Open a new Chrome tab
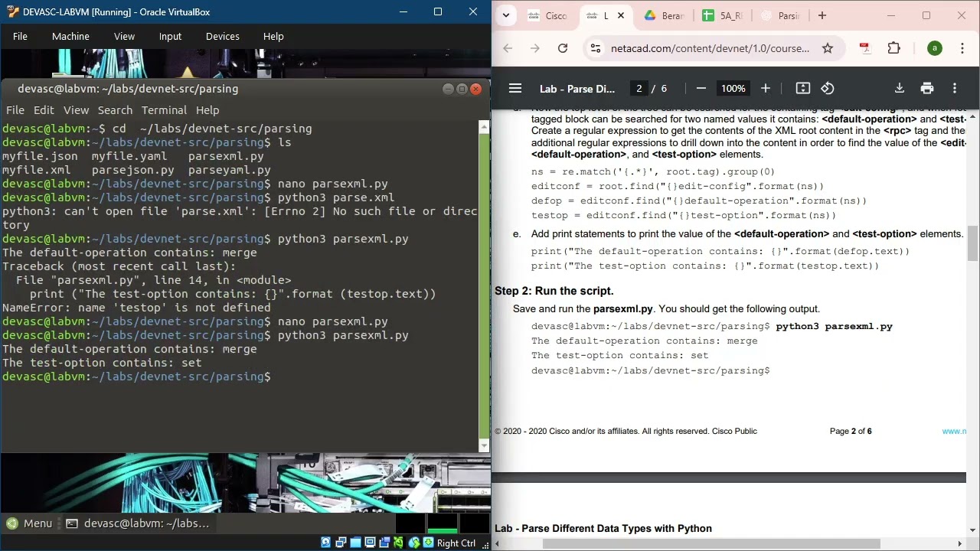 (822, 15)
